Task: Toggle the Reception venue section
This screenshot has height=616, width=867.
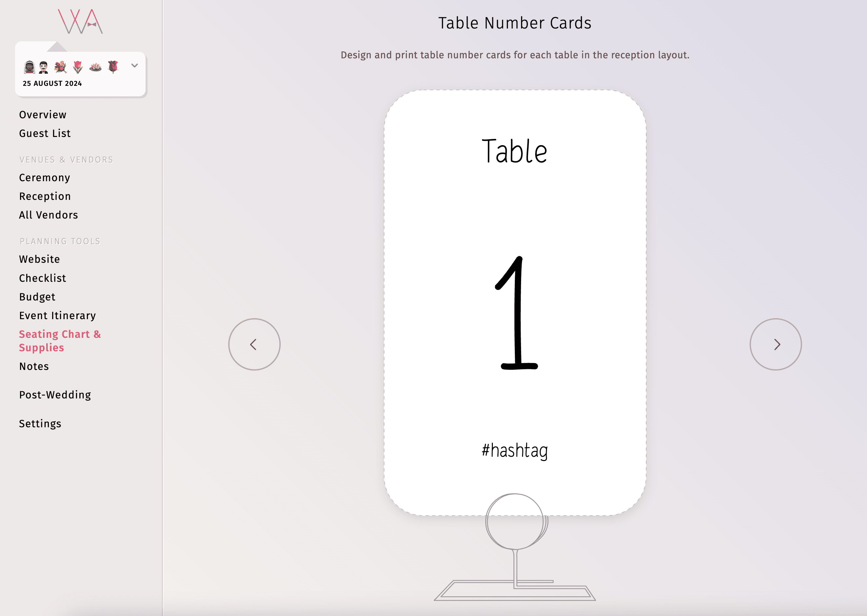Action: (45, 196)
